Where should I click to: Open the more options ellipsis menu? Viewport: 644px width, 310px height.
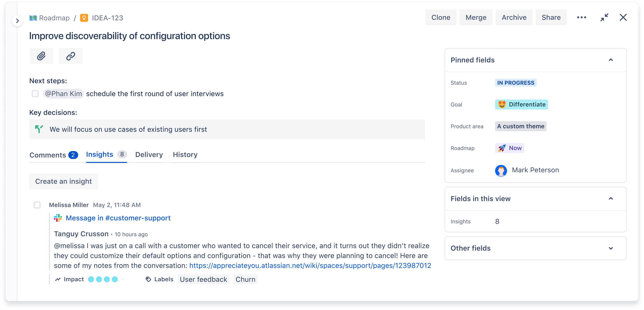[581, 17]
